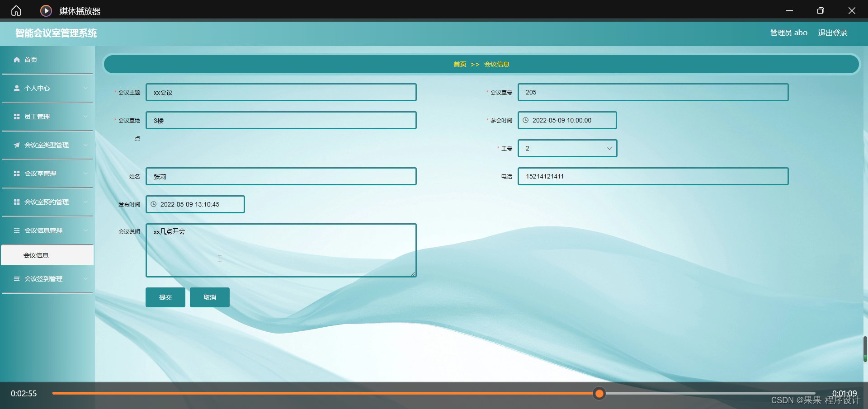Restore the media player window size

point(821,10)
